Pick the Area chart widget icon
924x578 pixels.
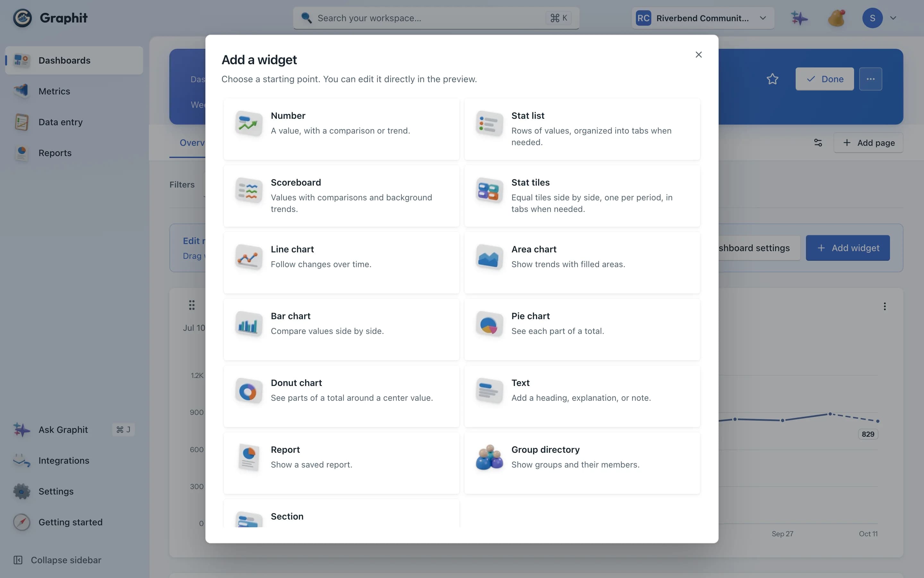coord(489,257)
